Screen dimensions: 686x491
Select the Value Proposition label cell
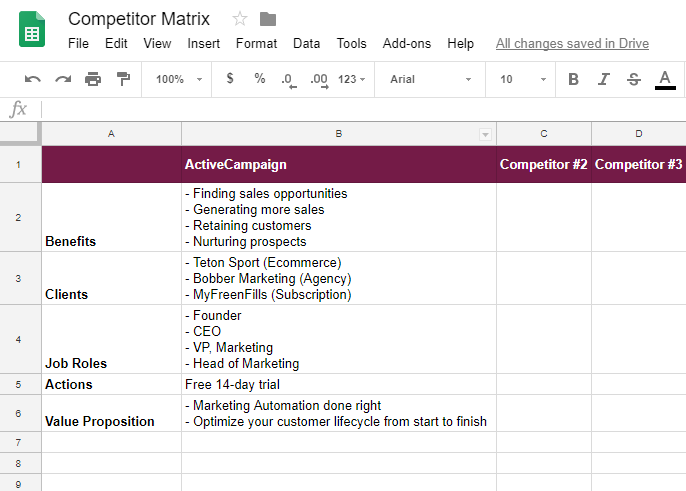click(x=112, y=413)
